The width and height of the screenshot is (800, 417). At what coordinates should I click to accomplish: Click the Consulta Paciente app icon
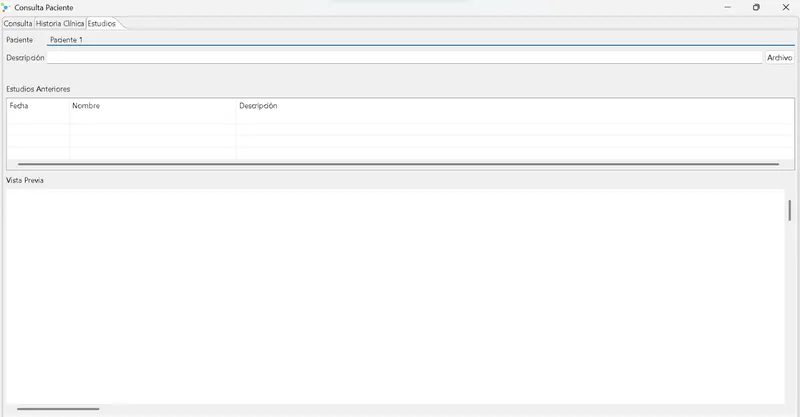6,8
